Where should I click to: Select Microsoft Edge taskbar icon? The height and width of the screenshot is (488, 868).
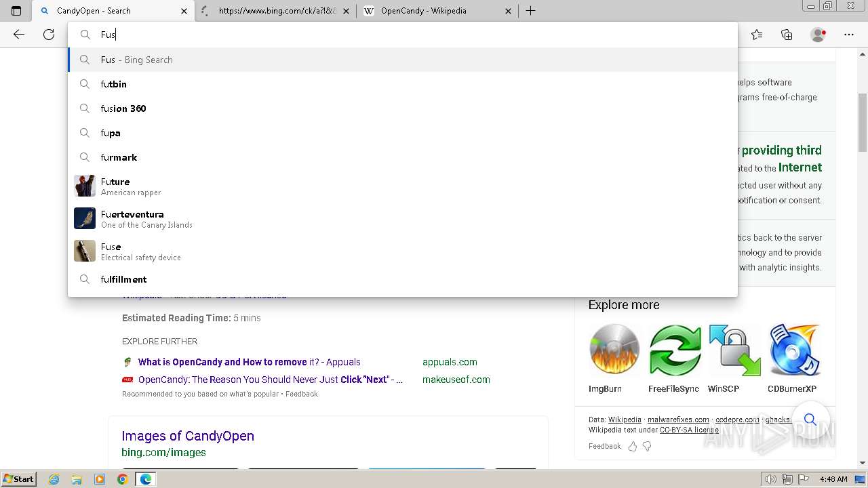[146, 479]
